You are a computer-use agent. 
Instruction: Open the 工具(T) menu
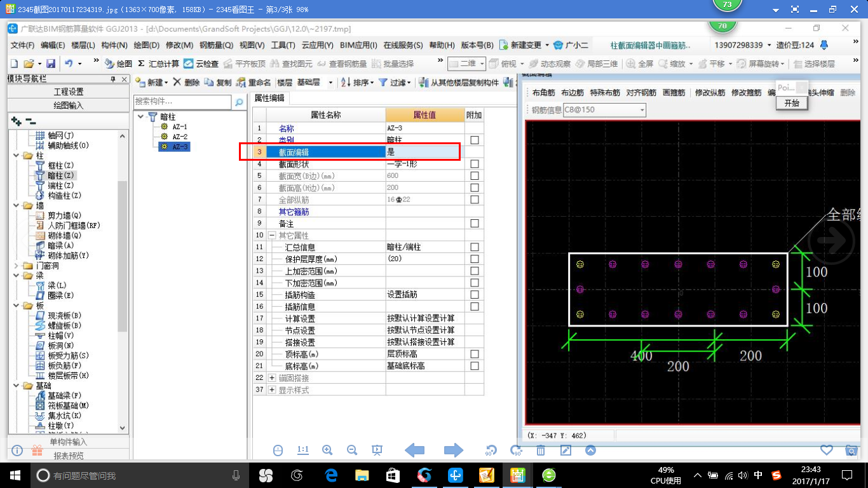click(283, 45)
